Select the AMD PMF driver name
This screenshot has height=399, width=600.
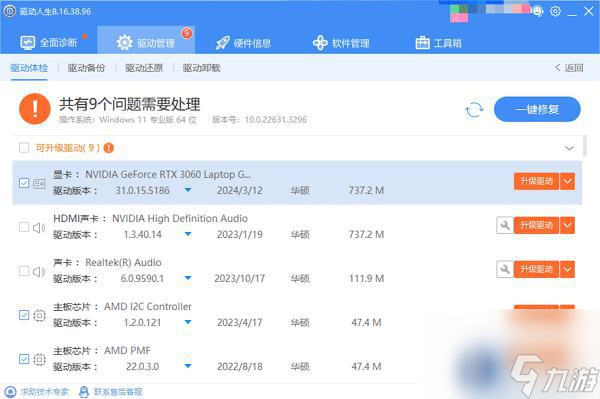pos(127,350)
